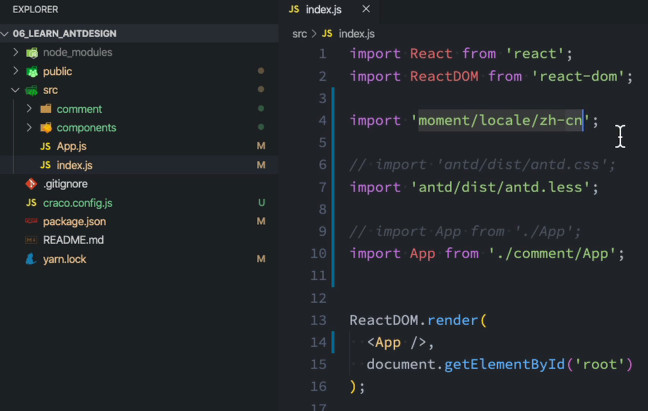Screen dimensions: 648x411
Task: Click the JS icon beside App.js
Action: 45,146
